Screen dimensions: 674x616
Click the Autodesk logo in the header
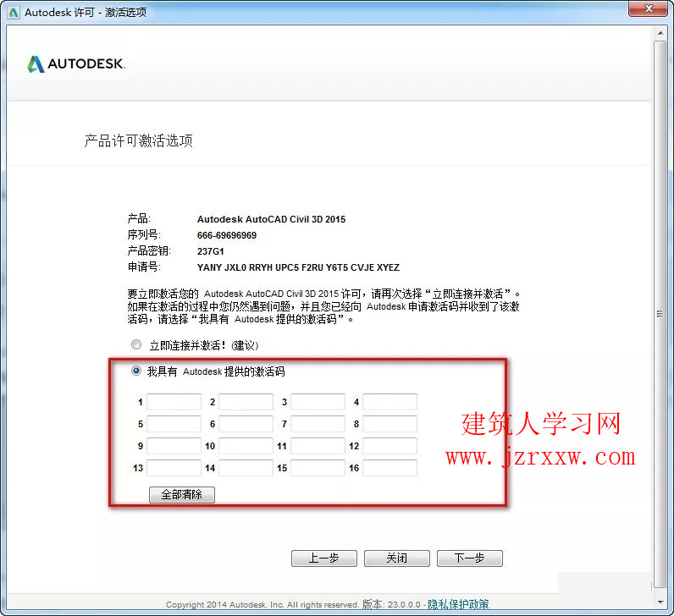point(76,64)
